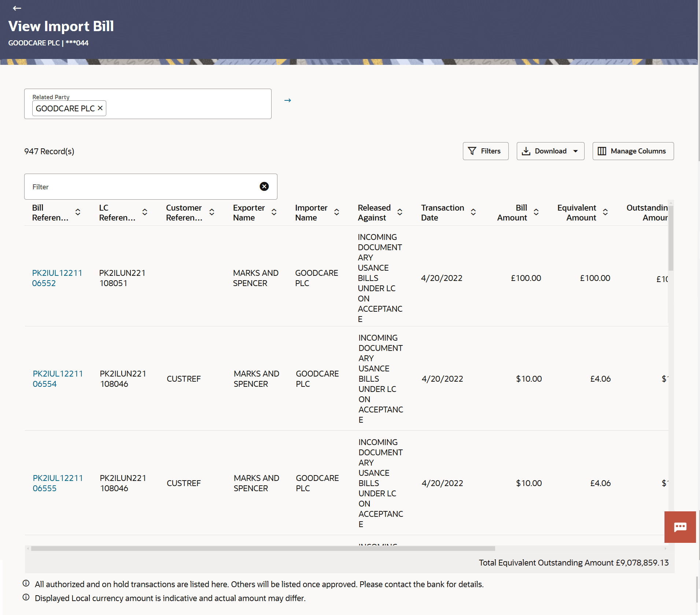Click the Related Party input field
Screen dimensions: 700x615
[x=148, y=104]
